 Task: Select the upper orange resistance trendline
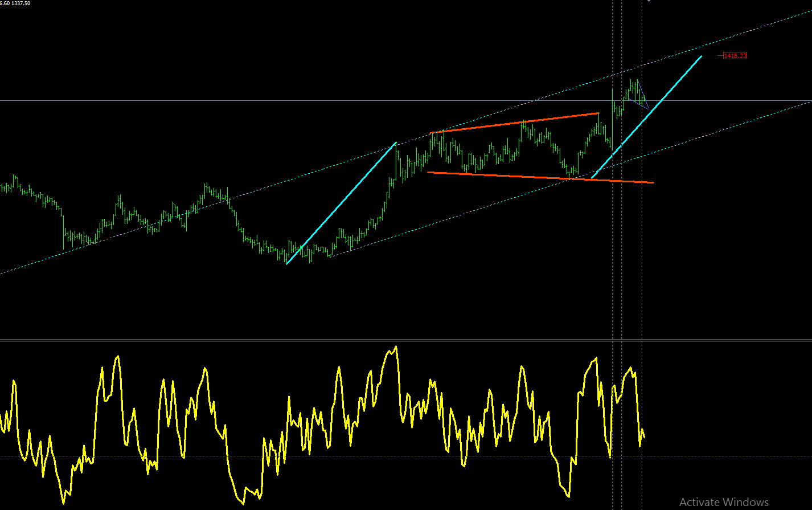tap(515, 123)
